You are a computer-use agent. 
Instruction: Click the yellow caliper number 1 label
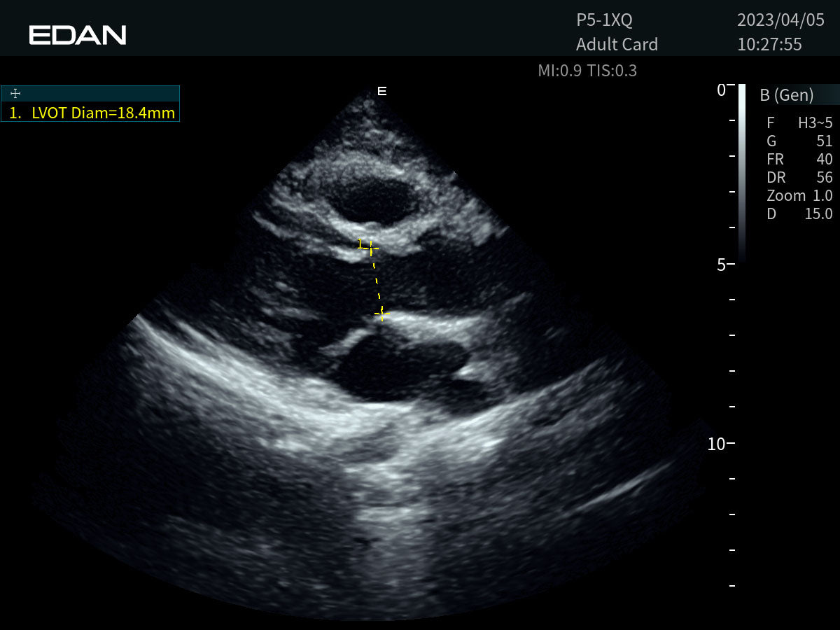tap(360, 244)
